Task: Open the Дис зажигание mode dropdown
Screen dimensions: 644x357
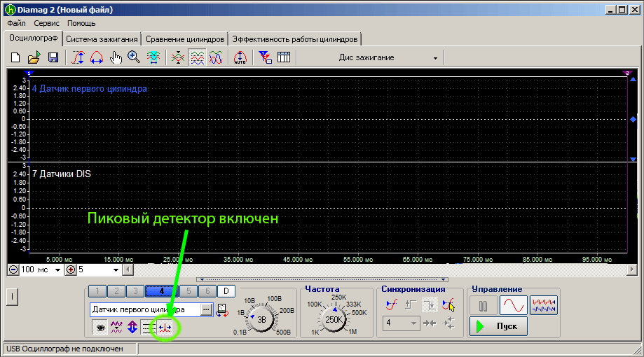Action: point(435,58)
